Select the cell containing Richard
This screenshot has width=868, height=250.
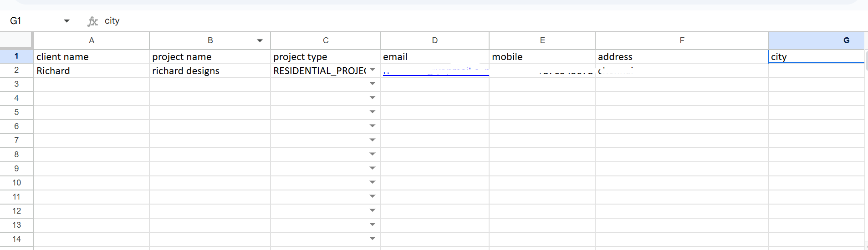coord(91,71)
